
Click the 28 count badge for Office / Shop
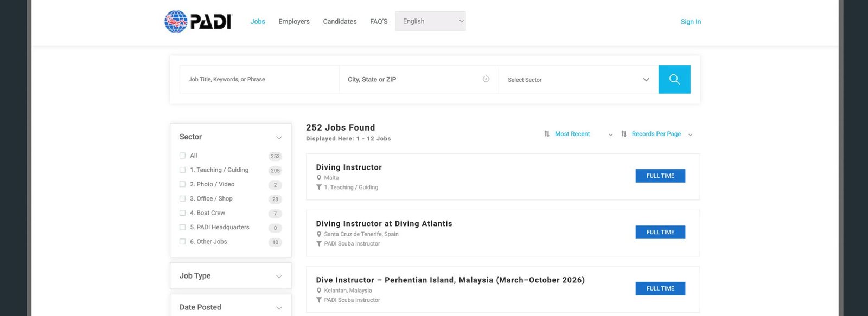[275, 199]
